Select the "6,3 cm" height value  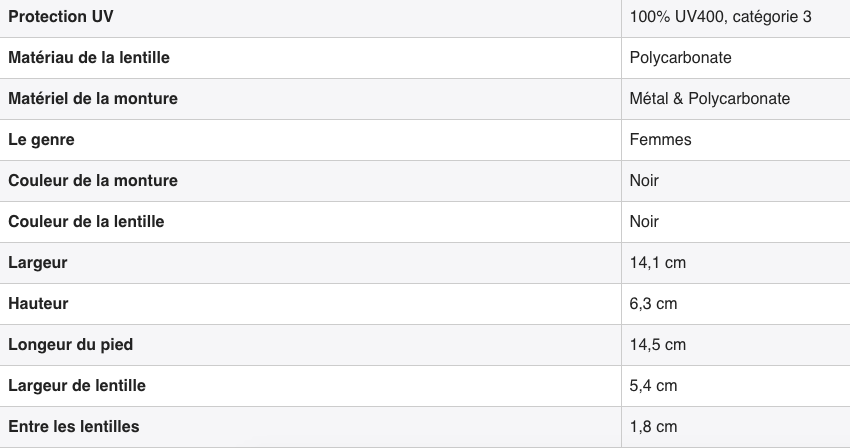click(653, 304)
